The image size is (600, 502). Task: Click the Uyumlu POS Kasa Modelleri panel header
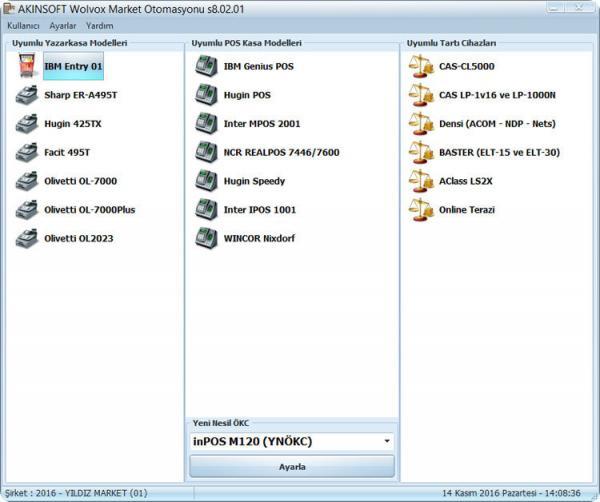[246, 43]
